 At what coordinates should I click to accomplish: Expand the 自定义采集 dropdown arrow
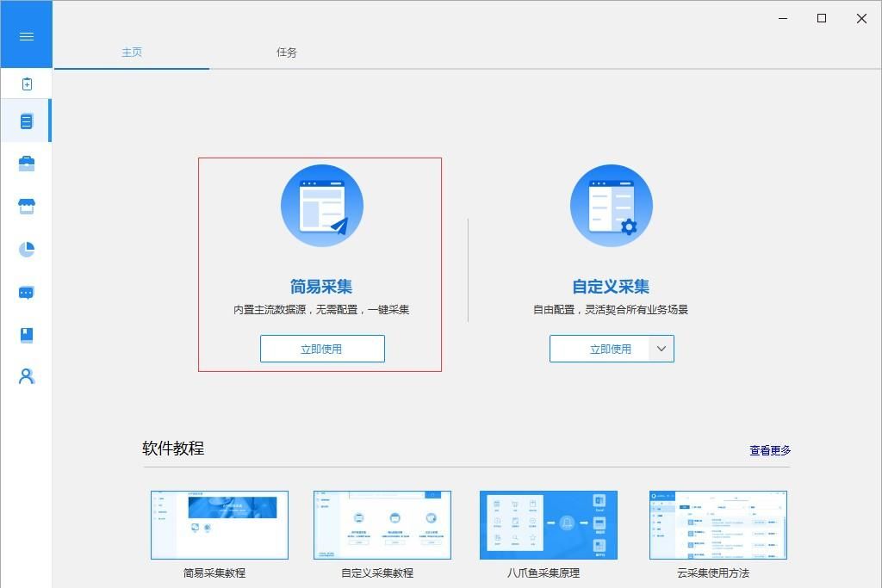pyautogui.click(x=661, y=349)
